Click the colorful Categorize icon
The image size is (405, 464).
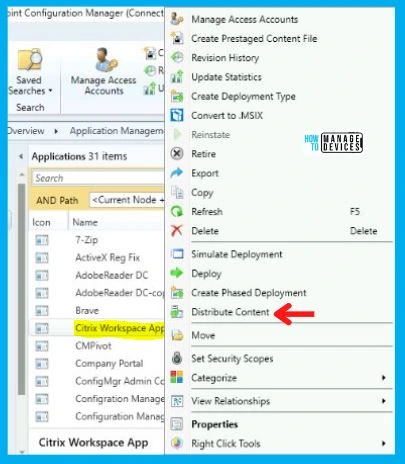(x=177, y=378)
